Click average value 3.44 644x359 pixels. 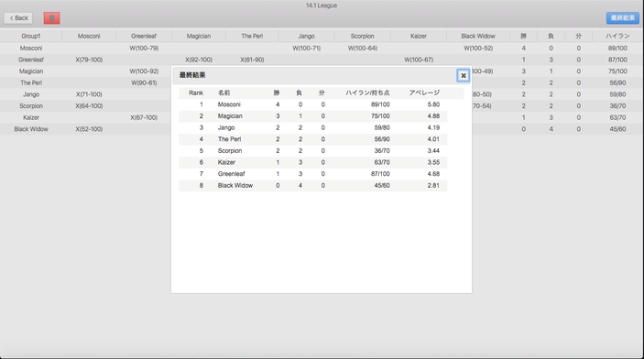pos(433,150)
